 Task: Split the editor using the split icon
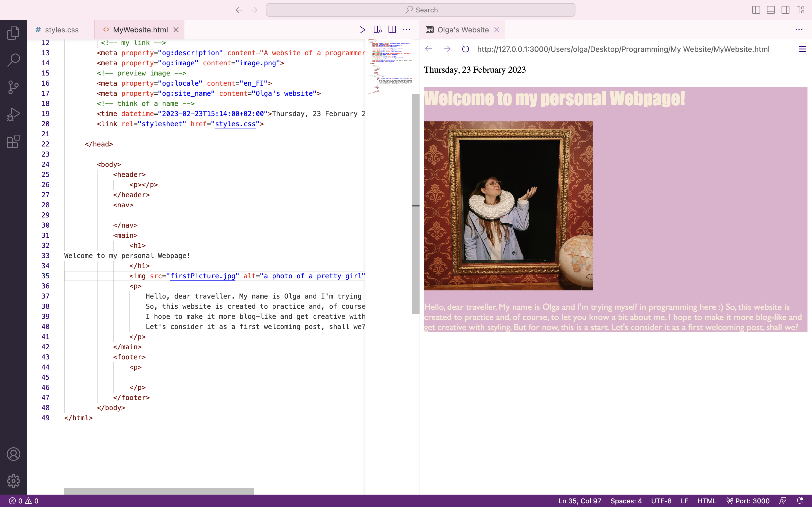coord(392,30)
